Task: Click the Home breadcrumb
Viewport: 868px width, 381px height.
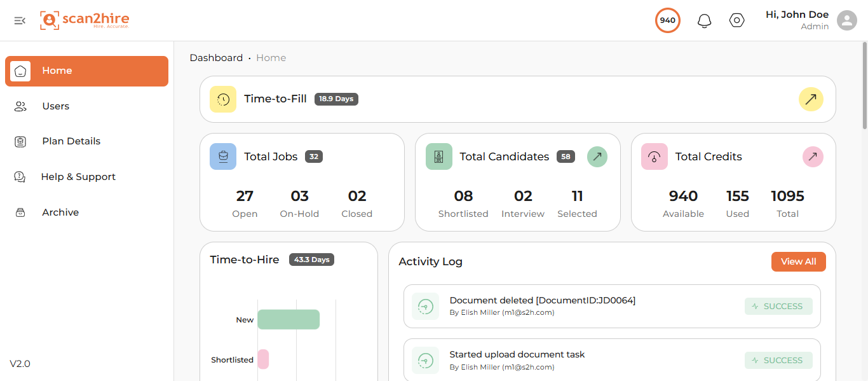Action: (271, 58)
